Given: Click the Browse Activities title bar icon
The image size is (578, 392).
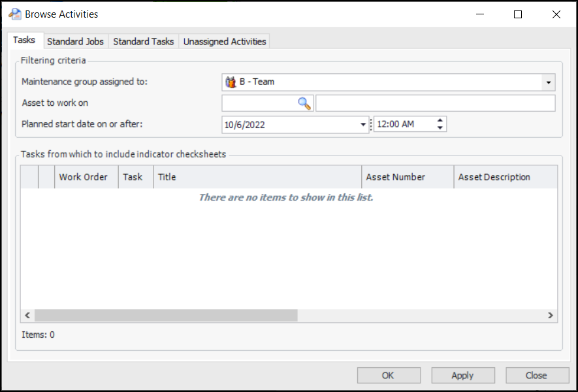Looking at the screenshot, I should point(15,14).
